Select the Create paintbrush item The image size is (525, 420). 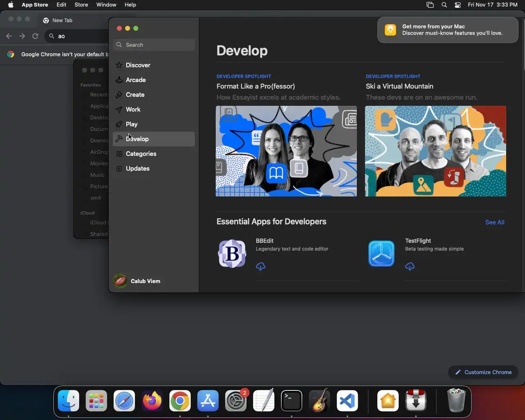[154, 95]
